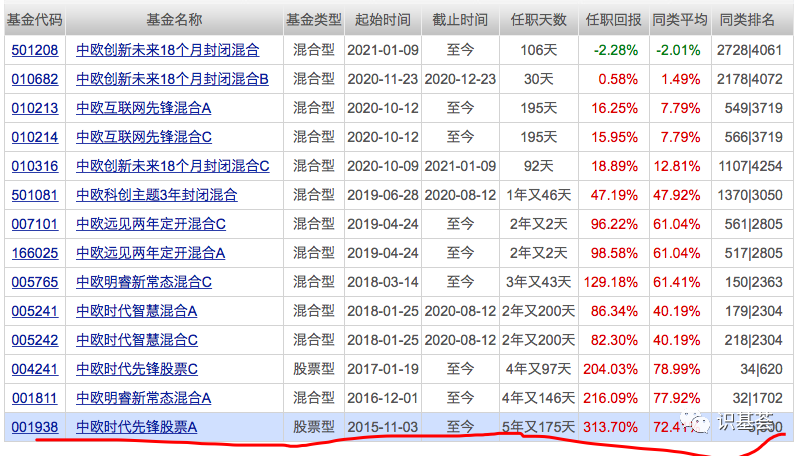This screenshot has width=799, height=456.
Task: Open fund 中欧时代智慧混合C
Action: point(137,340)
